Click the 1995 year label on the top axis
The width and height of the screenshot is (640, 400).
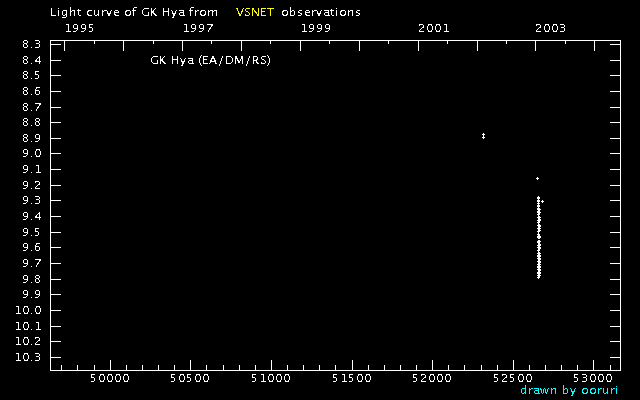(80, 28)
